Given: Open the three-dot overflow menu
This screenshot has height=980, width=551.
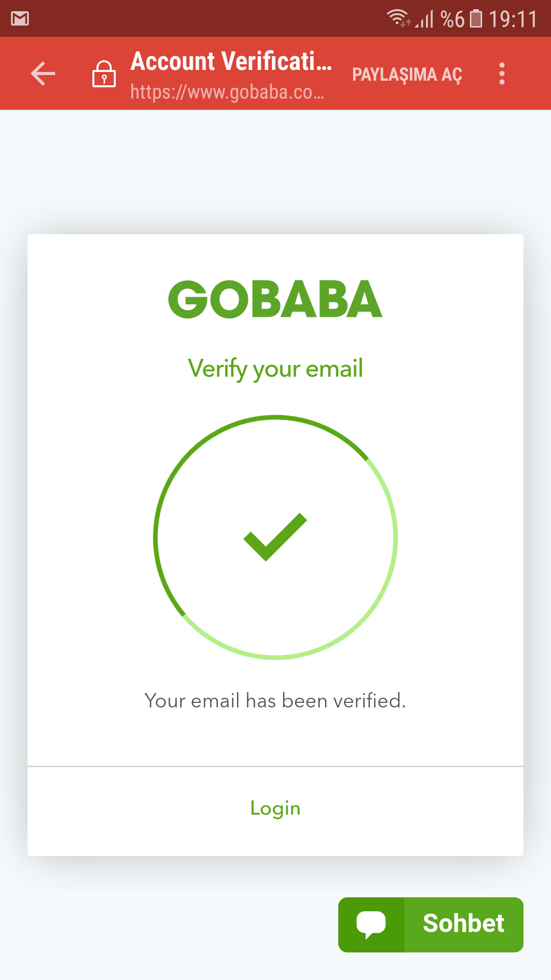Looking at the screenshot, I should [x=502, y=73].
